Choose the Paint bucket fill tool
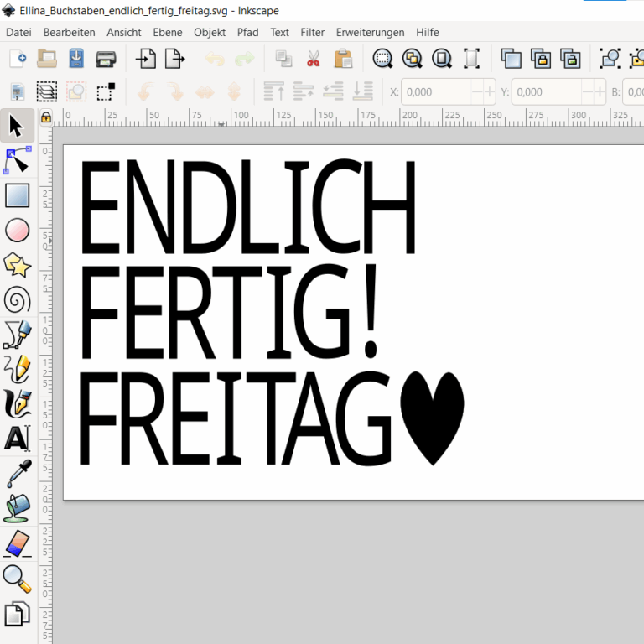 tap(17, 508)
